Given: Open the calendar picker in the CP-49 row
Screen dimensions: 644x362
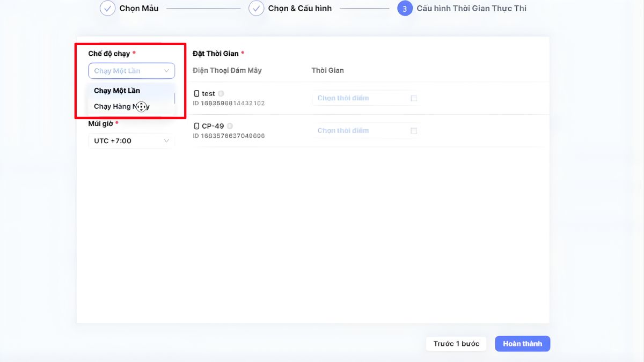Looking at the screenshot, I should click(413, 130).
